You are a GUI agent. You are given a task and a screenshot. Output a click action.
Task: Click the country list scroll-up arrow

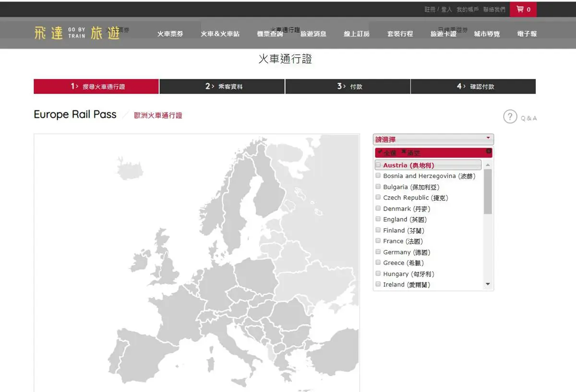[488, 165]
